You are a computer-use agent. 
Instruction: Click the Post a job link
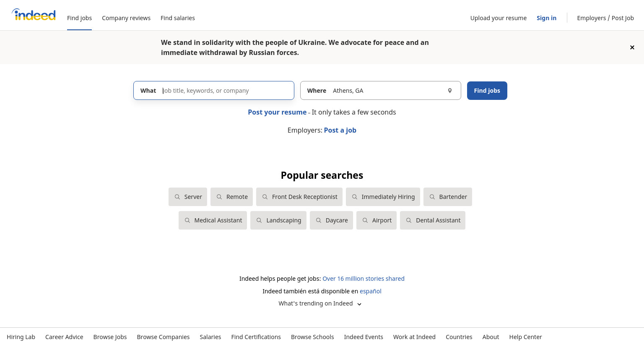coord(340,130)
